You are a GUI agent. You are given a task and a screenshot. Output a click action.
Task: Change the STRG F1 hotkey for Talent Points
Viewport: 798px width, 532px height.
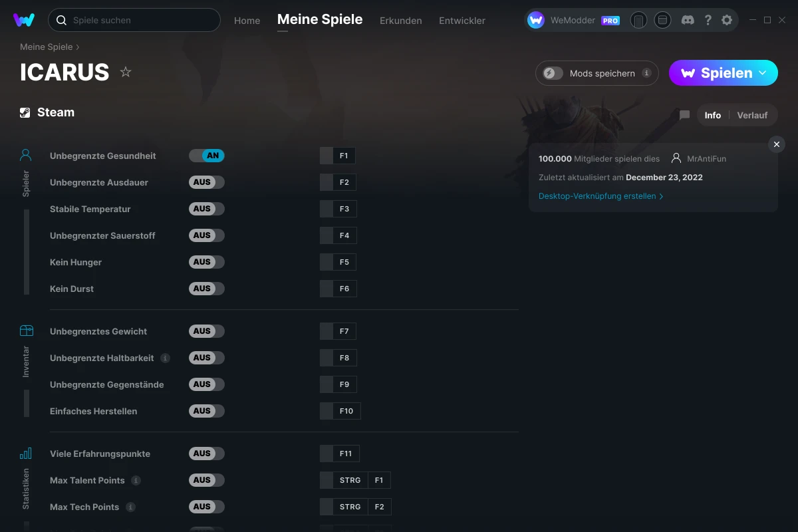[355, 480]
